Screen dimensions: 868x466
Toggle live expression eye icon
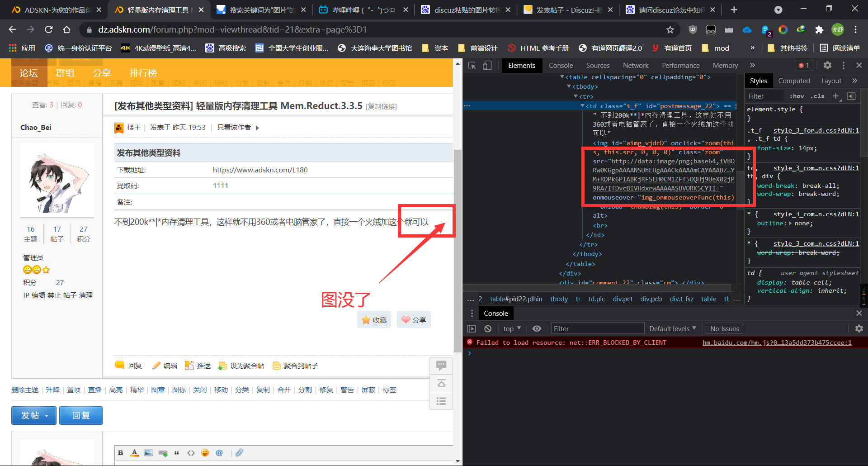point(537,329)
